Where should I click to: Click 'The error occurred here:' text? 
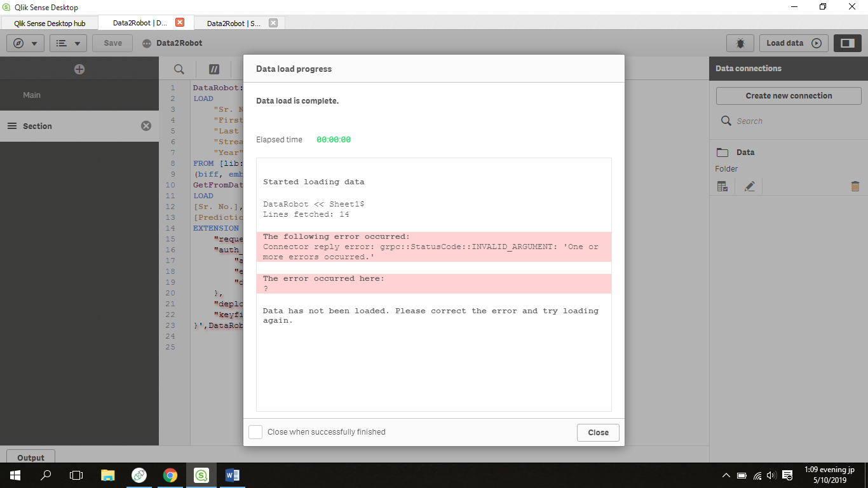click(323, 278)
